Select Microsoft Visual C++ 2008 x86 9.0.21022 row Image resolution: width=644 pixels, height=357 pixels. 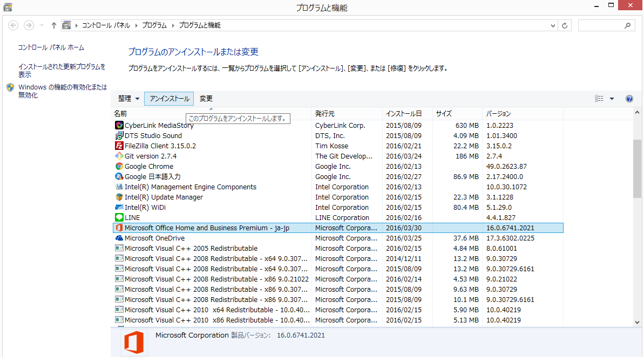pos(337,279)
